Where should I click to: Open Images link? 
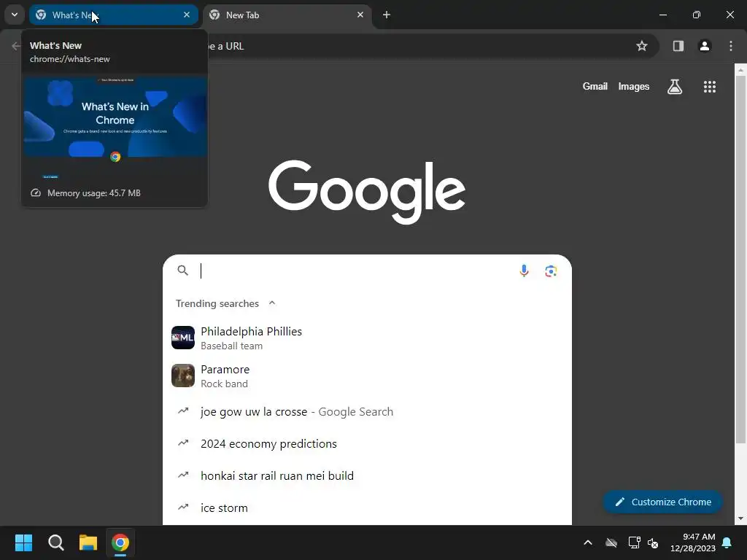(x=634, y=87)
